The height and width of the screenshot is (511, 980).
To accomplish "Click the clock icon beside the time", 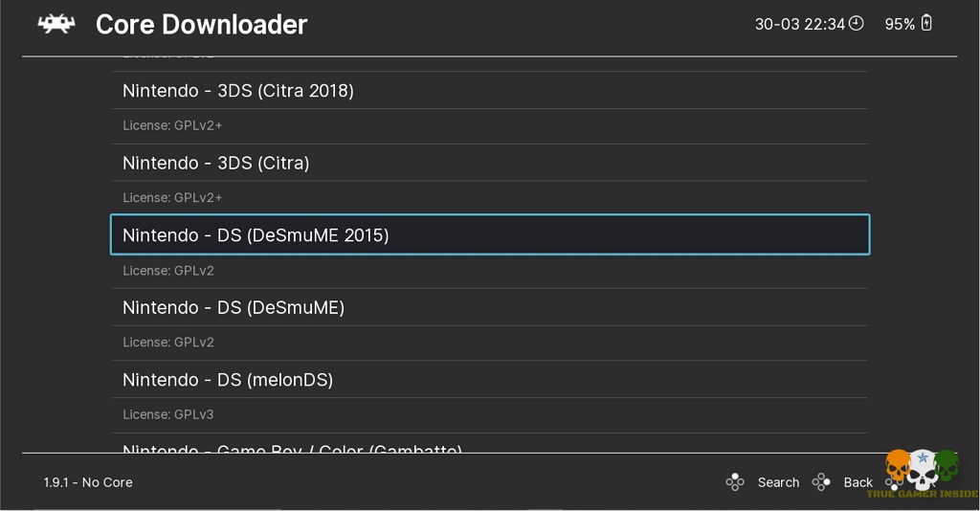I will click(x=856, y=24).
